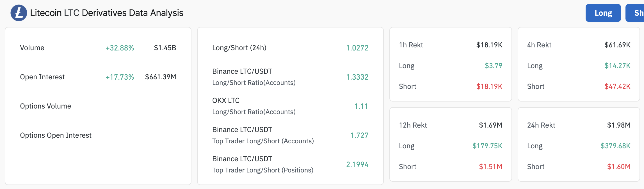
Task: Click the 12h Rekt heading
Action: 413,125
